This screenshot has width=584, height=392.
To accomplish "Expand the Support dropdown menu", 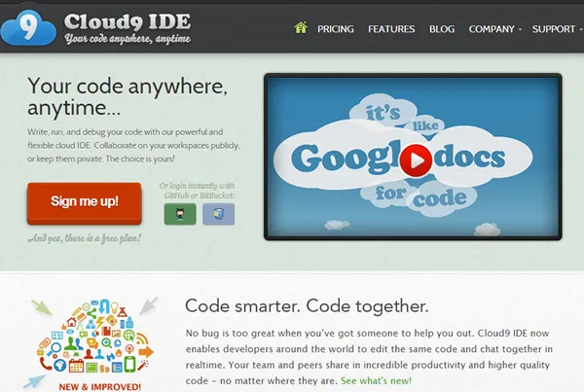I will 557,29.
